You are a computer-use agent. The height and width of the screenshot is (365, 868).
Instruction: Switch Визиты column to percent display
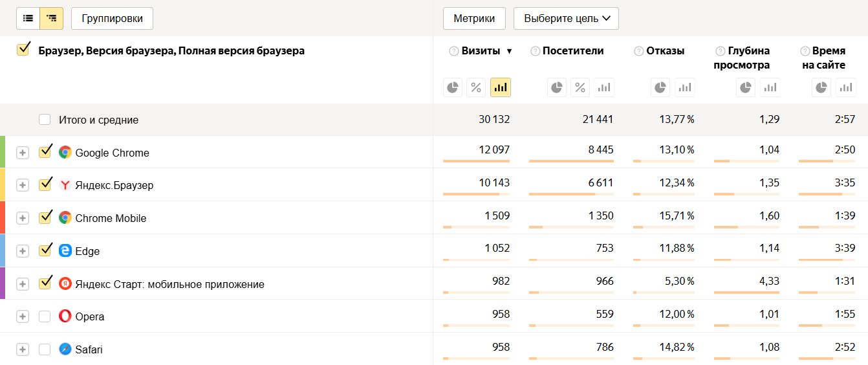coord(476,87)
